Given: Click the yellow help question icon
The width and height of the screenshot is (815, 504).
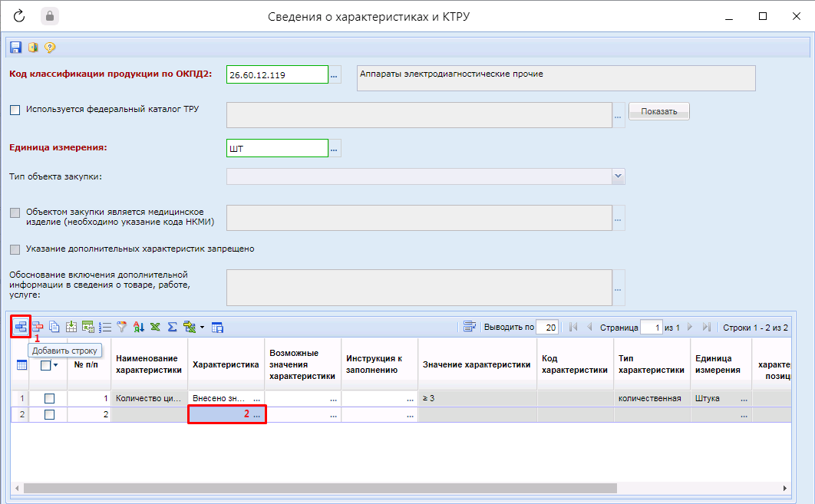Looking at the screenshot, I should tap(50, 48).
